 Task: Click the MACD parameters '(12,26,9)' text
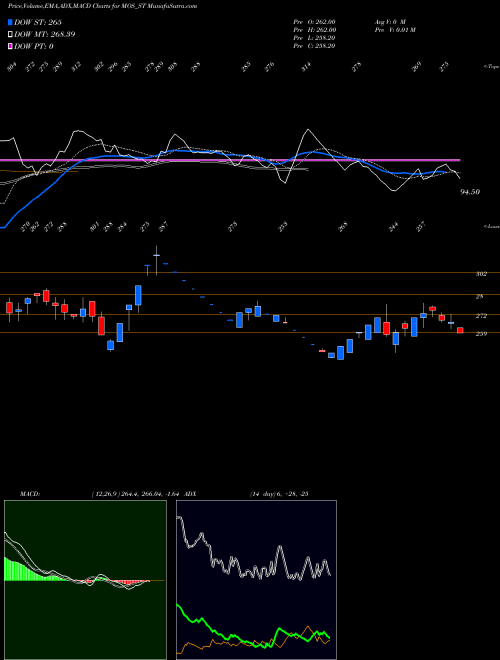click(x=105, y=494)
